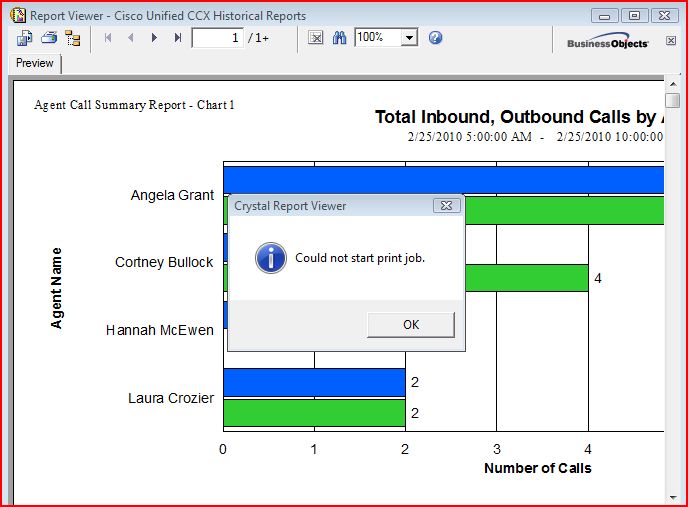Click the Report Viewer title bar app icon
Viewport: 688px width, 507px height.
point(18,15)
